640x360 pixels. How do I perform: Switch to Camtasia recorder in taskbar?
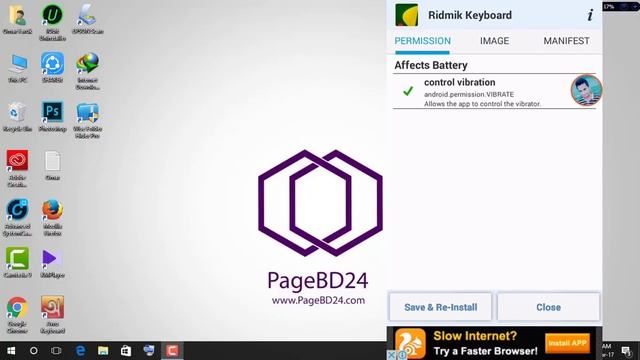[172, 351]
